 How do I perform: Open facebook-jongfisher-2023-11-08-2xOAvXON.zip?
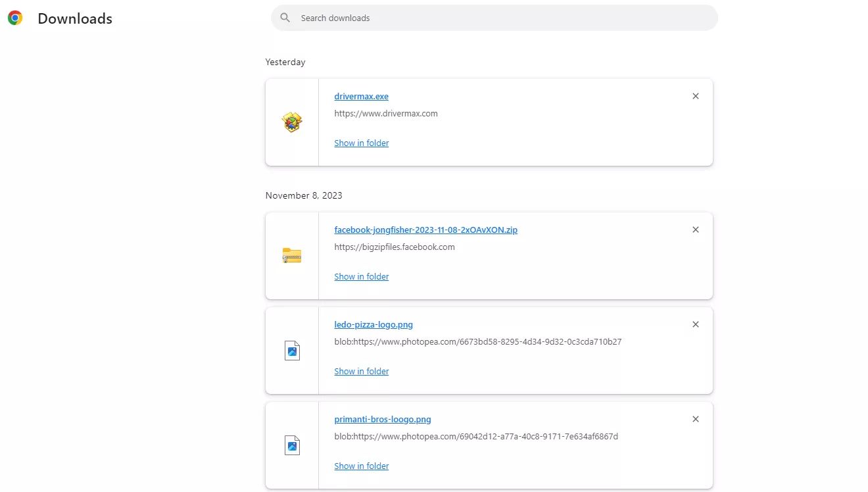(x=425, y=230)
